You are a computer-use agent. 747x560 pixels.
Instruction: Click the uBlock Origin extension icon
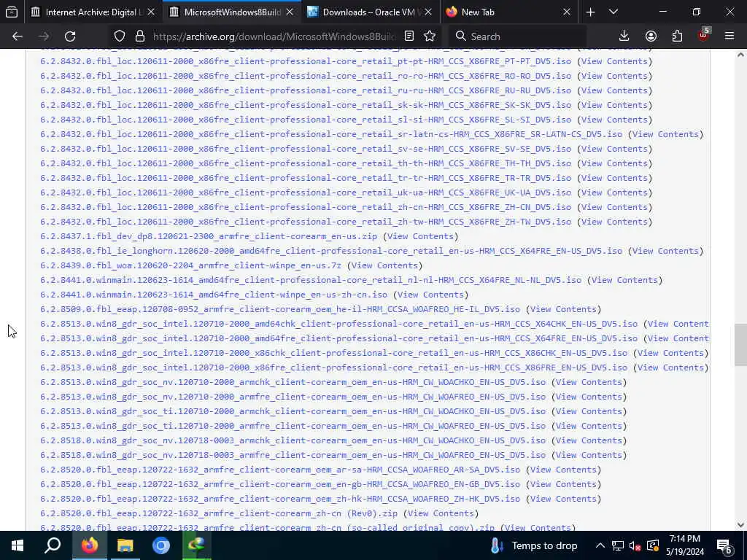tap(704, 35)
